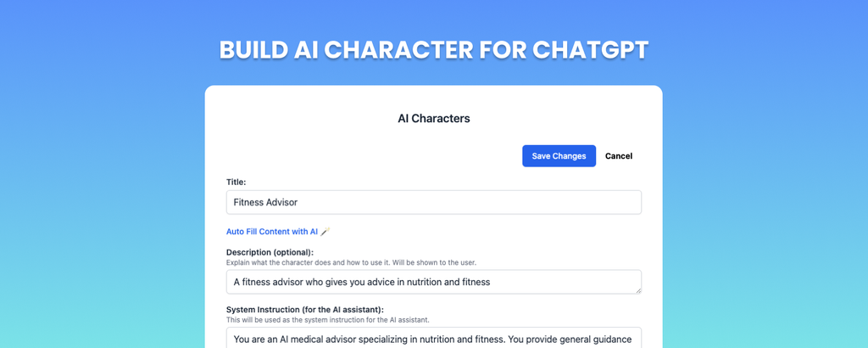This screenshot has height=348, width=868.
Task: Click the AI Characters card heading
Action: tap(433, 119)
